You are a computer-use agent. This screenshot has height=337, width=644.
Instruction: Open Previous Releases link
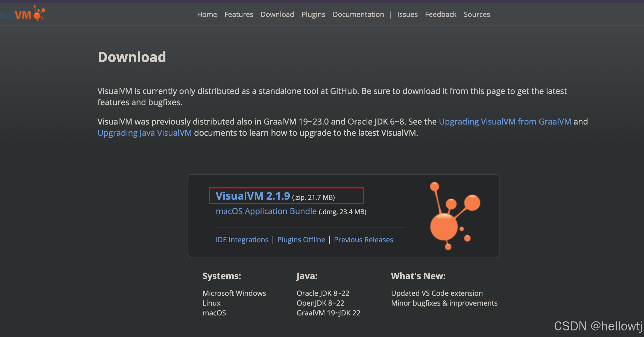(x=364, y=240)
